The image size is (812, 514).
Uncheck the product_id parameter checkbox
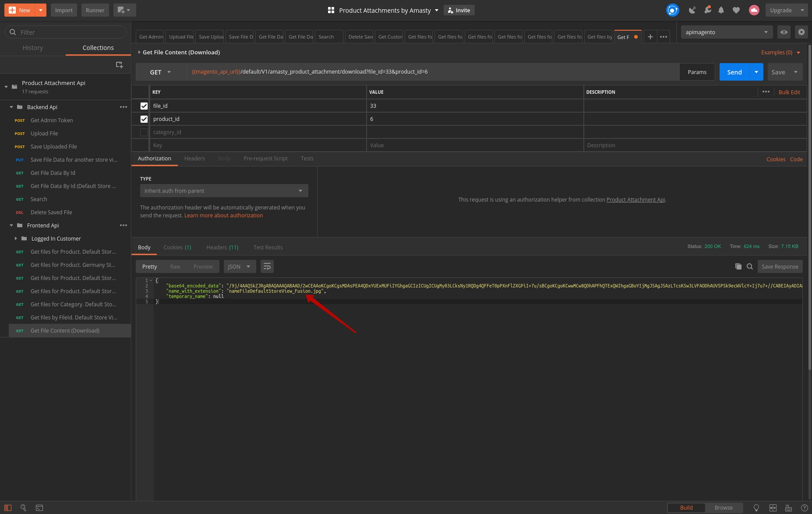[144, 119]
